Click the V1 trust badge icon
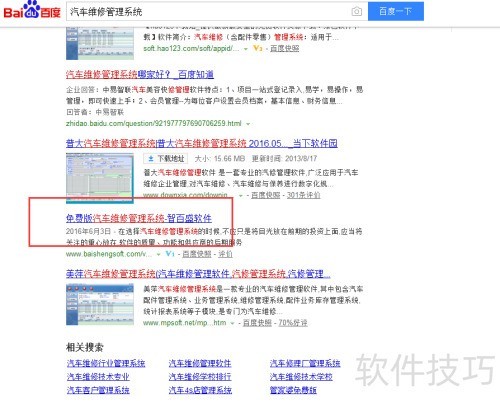500x407 pixels. pos(170,254)
